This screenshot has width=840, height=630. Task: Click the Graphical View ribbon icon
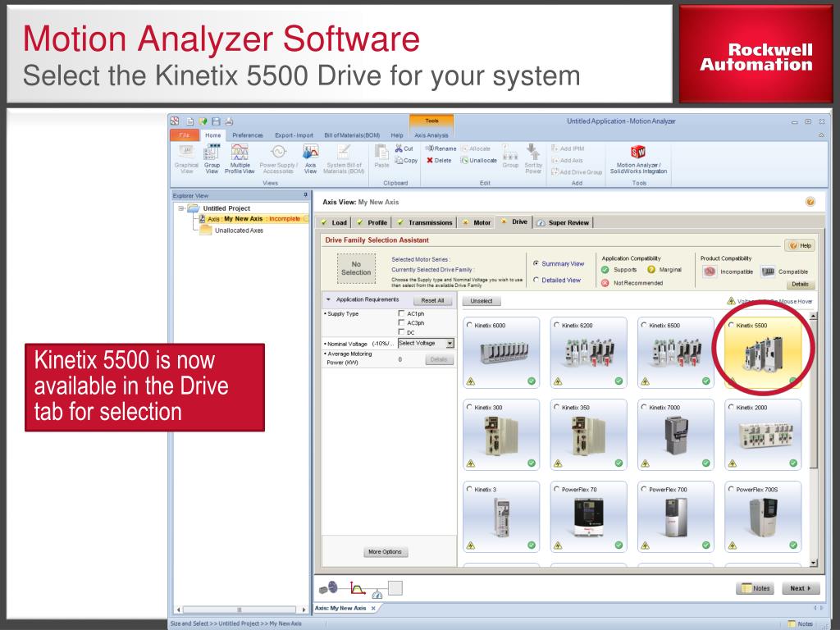186,159
